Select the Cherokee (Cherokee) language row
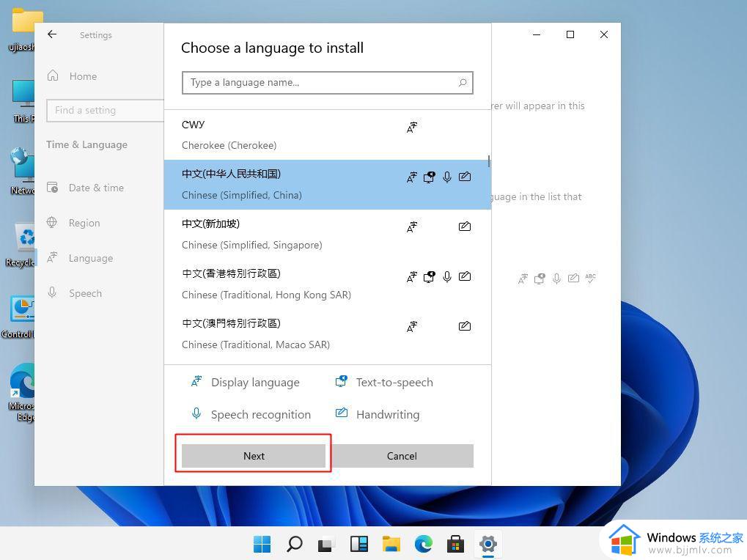The image size is (747, 560). click(x=327, y=135)
